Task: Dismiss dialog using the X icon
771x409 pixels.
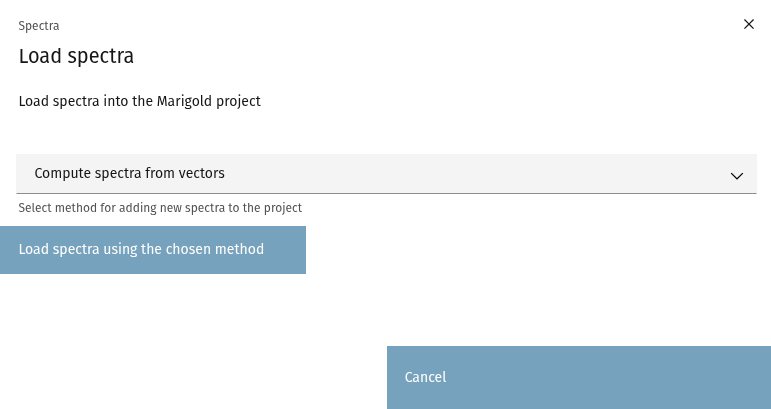Action: 749,24
